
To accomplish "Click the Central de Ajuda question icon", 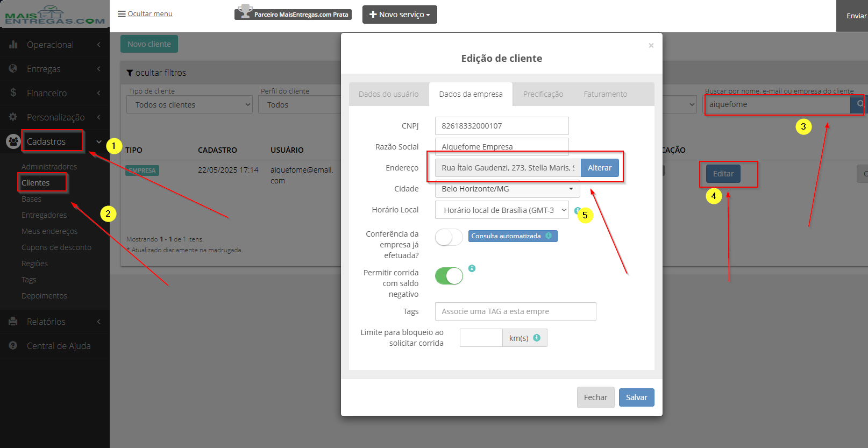I will 13,346.
